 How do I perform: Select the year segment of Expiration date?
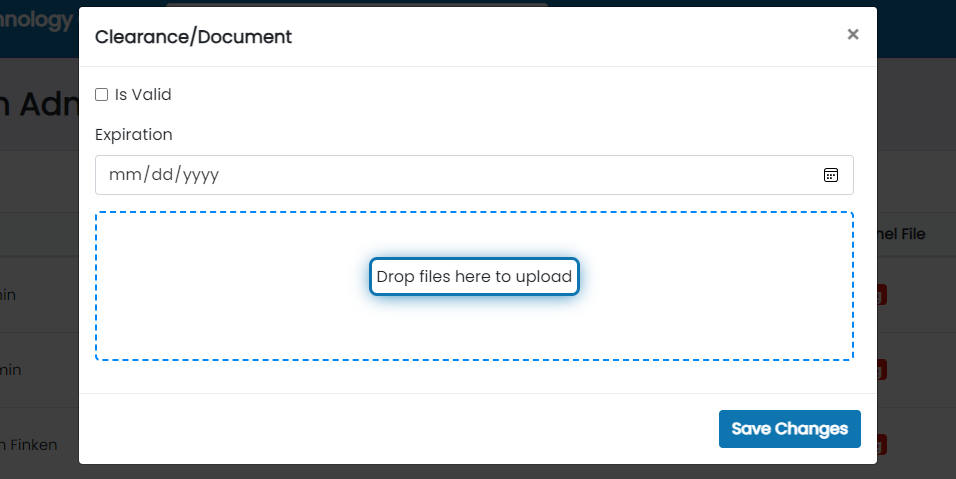coord(200,175)
